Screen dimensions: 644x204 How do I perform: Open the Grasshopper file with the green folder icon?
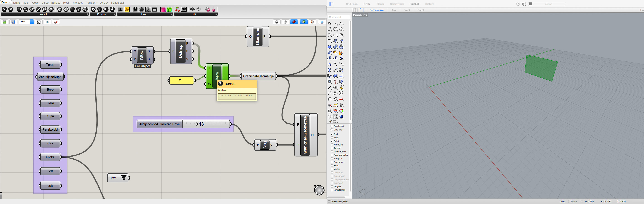tap(5, 22)
